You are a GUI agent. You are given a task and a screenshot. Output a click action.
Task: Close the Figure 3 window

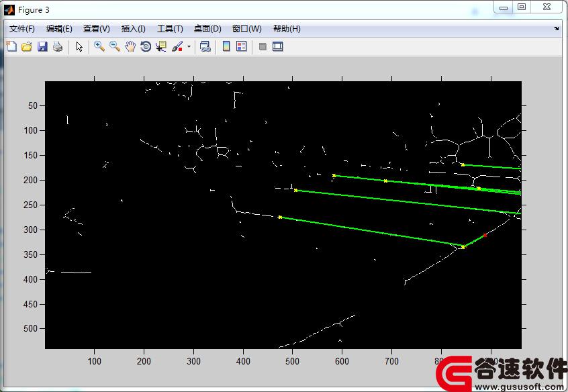(547, 7)
